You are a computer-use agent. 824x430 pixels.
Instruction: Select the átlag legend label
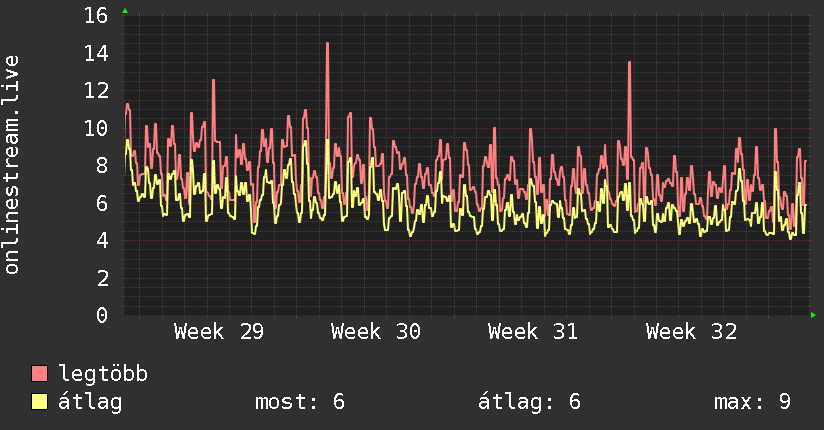pyautogui.click(x=90, y=402)
